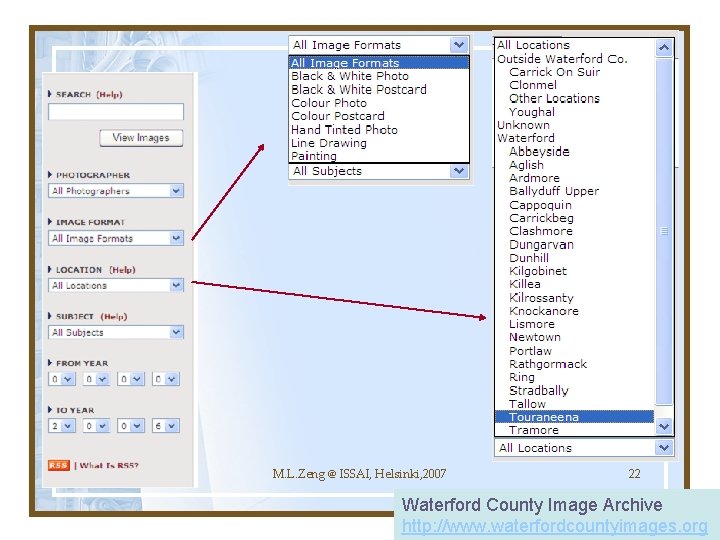Open the Subject (Help) link
The height and width of the screenshot is (540, 720).
[114, 316]
